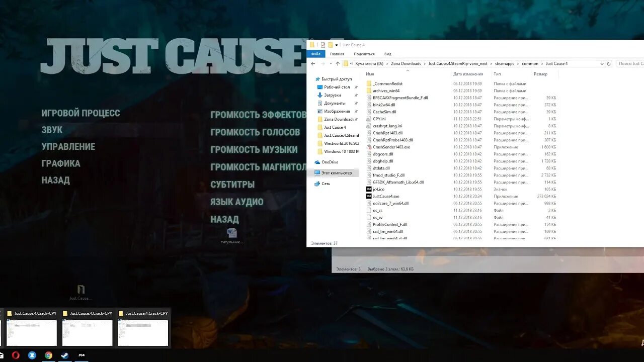Switch to the Вид ribbon tab

pos(388,54)
